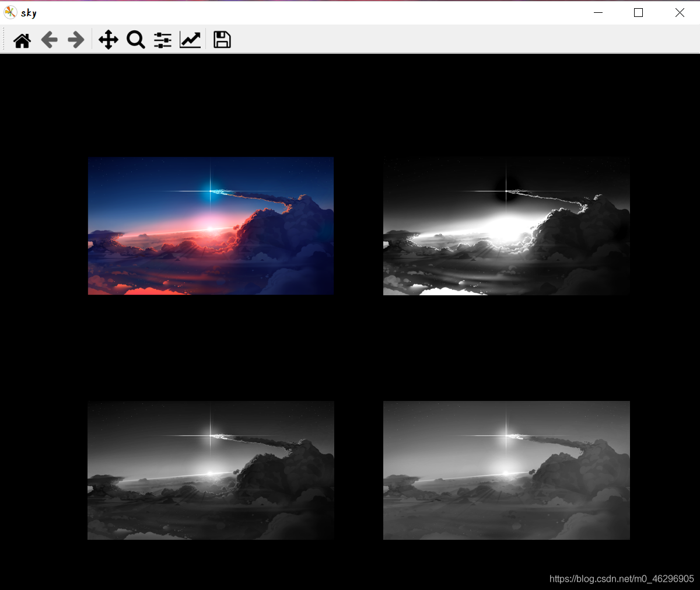The image size is (700, 590).
Task: Reset view with the Home icon
Action: (x=22, y=40)
